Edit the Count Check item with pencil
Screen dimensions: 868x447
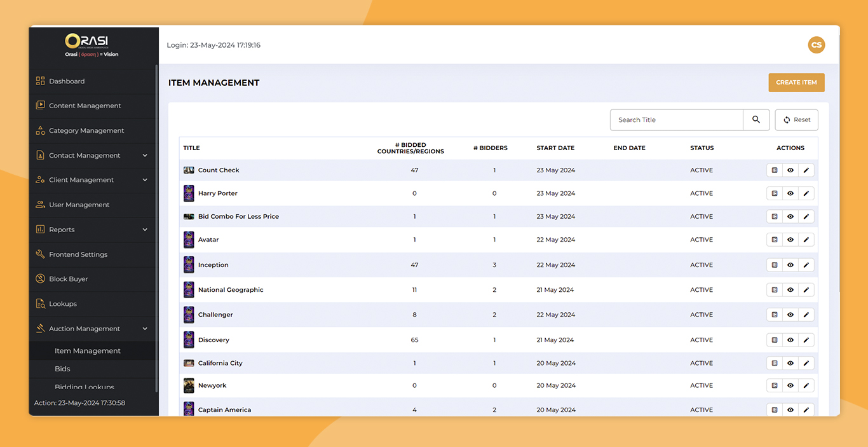pyautogui.click(x=806, y=170)
